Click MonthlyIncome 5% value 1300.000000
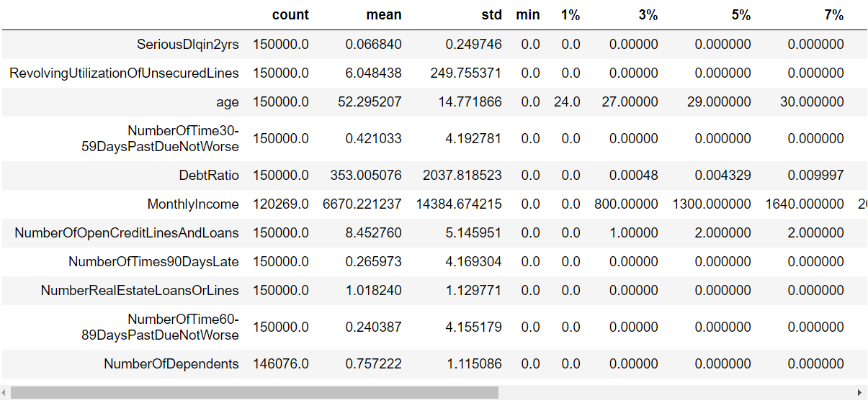The image size is (868, 403). (x=712, y=204)
